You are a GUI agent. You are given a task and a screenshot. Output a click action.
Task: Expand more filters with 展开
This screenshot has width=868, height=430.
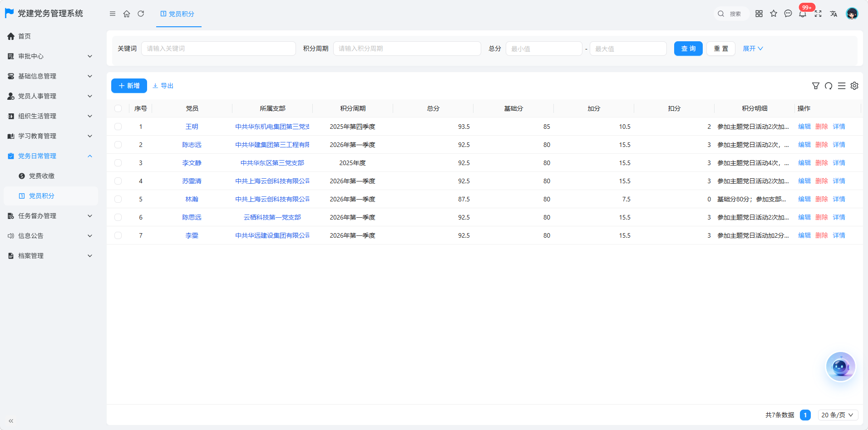click(x=753, y=49)
